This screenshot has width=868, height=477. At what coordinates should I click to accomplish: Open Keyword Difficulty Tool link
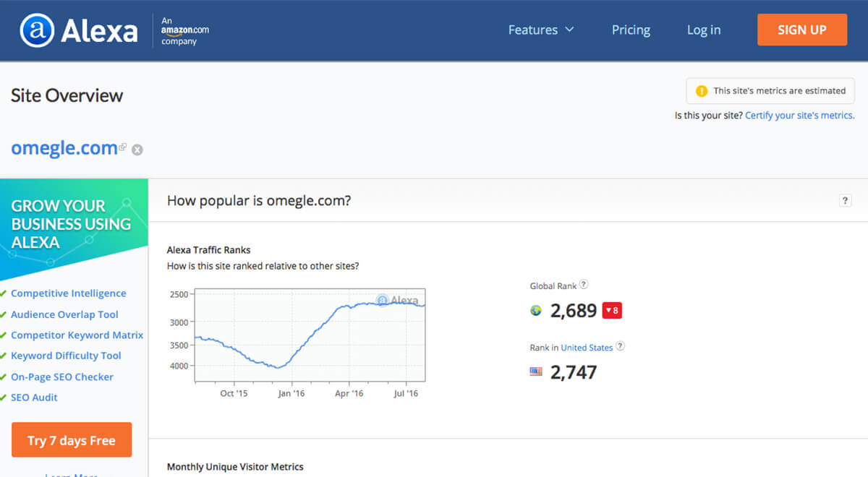[x=66, y=356]
